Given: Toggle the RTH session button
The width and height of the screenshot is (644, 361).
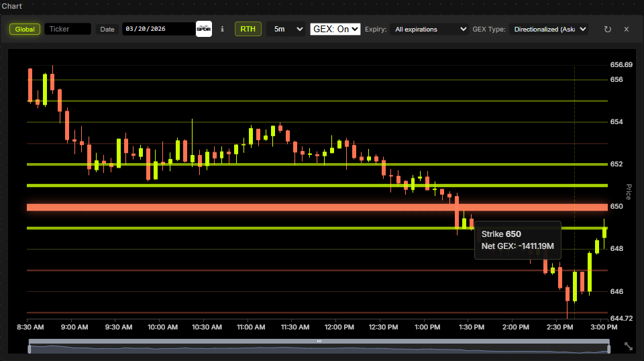Looking at the screenshot, I should tap(248, 30).
